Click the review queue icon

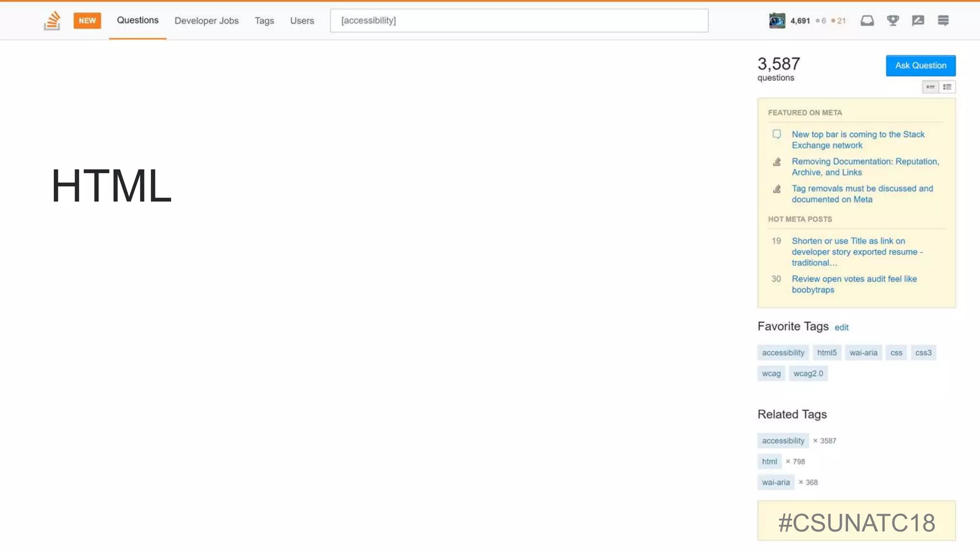(x=918, y=21)
